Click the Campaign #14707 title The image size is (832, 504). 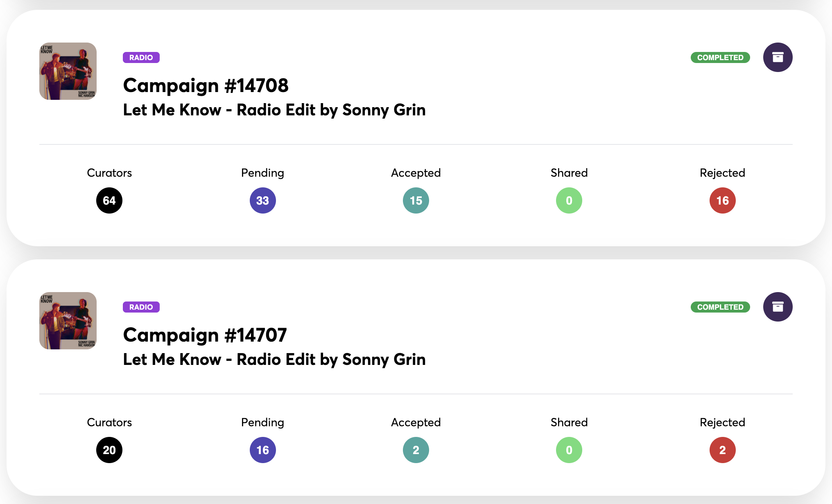point(205,335)
